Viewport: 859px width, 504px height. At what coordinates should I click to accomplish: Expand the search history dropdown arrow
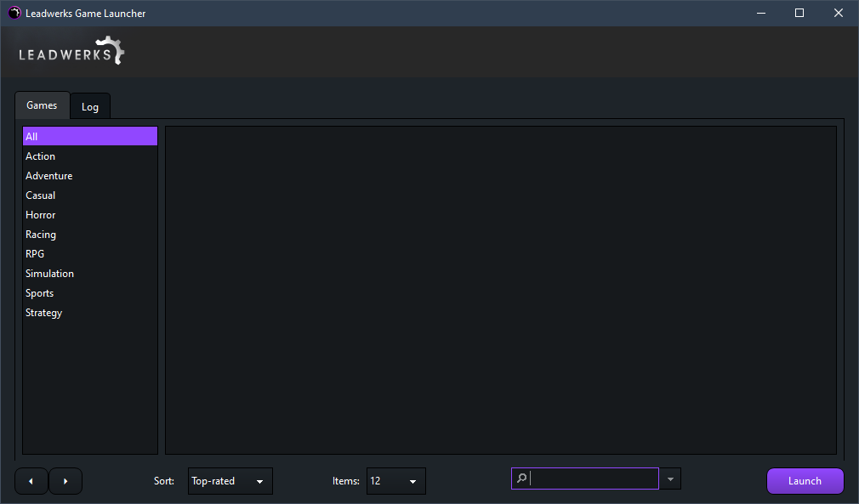tap(670, 479)
